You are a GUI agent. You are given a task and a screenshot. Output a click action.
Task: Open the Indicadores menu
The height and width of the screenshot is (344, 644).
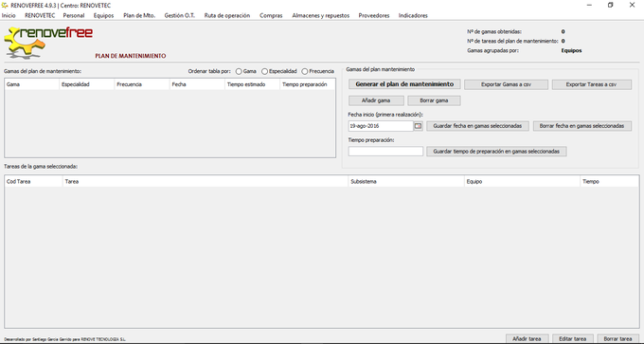tap(413, 15)
